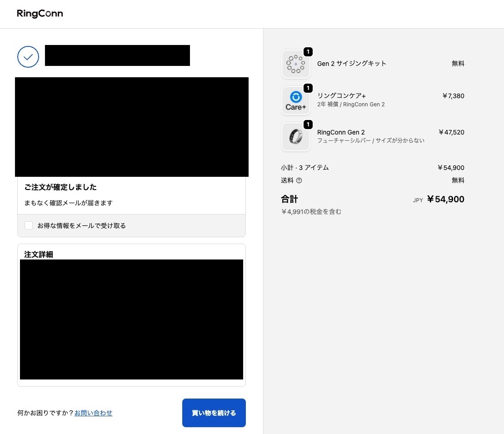Screen dimensions: 504x434
Task: Click the ￥4,991の税金を含む tax note
Action: pos(311,211)
